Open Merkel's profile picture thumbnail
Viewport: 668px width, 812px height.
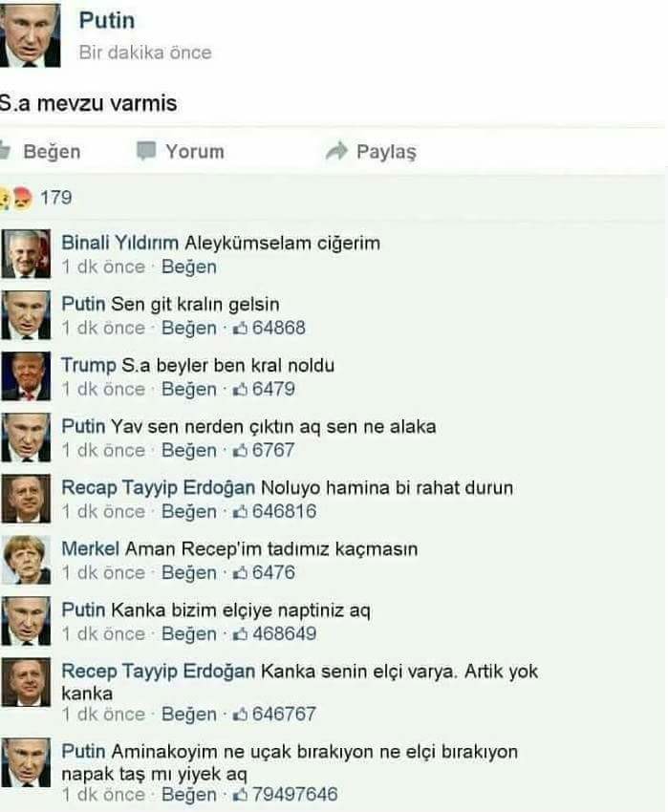click(26, 560)
